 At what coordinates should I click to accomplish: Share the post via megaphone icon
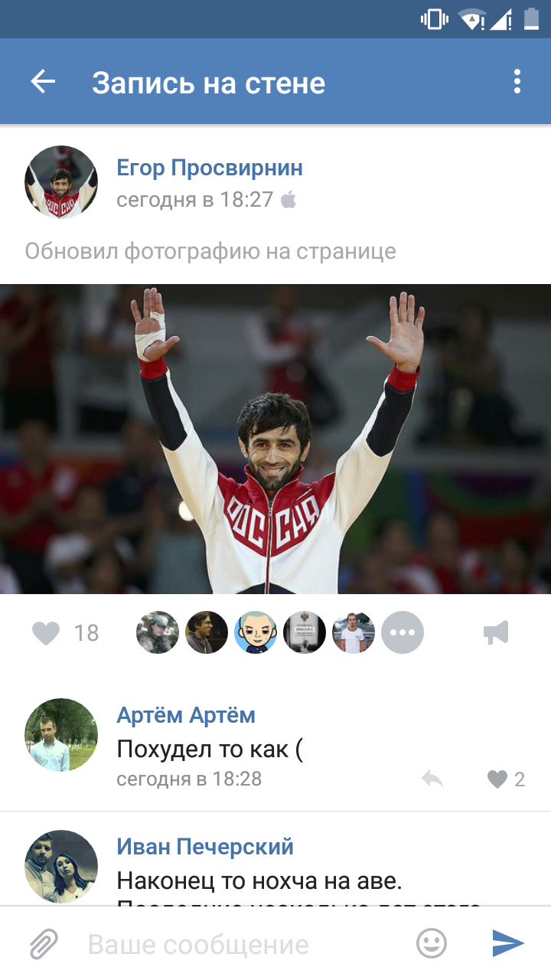496,632
